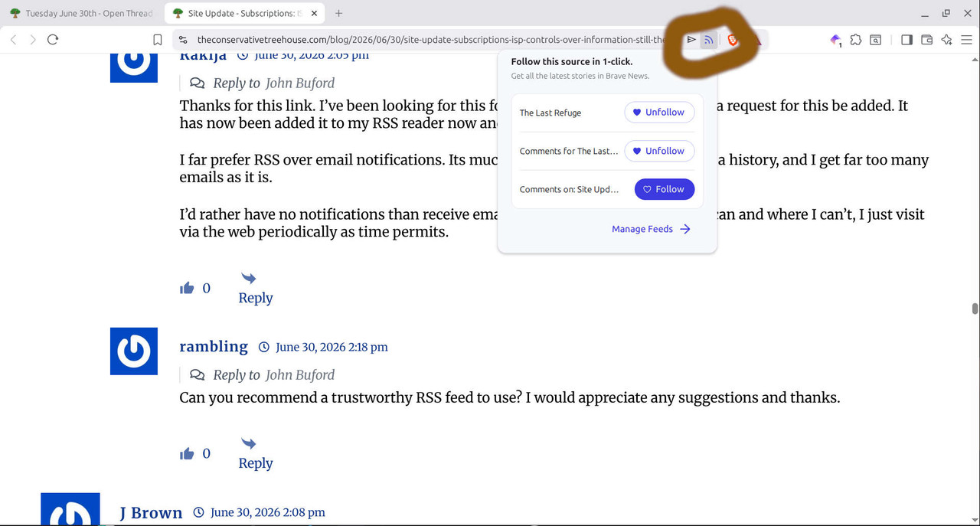Open Brave Wallet icon
This screenshot has height=526, width=980.
(x=926, y=40)
